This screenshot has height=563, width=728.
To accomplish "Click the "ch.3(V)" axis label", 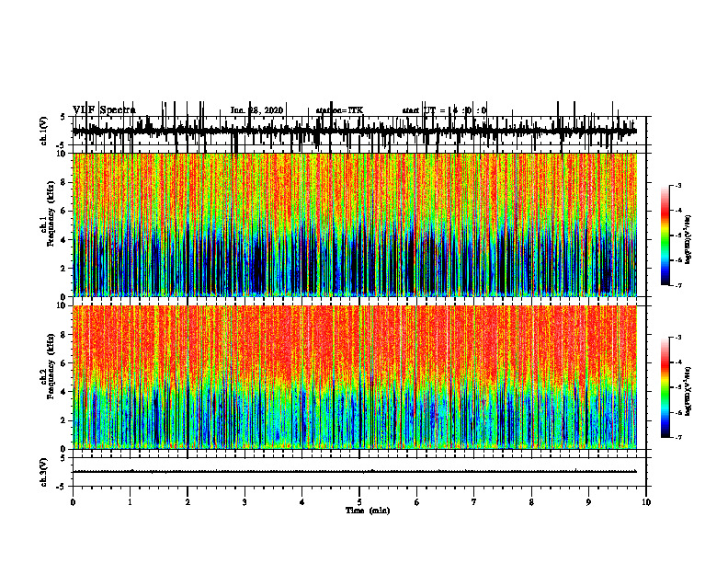I will 43,472.
